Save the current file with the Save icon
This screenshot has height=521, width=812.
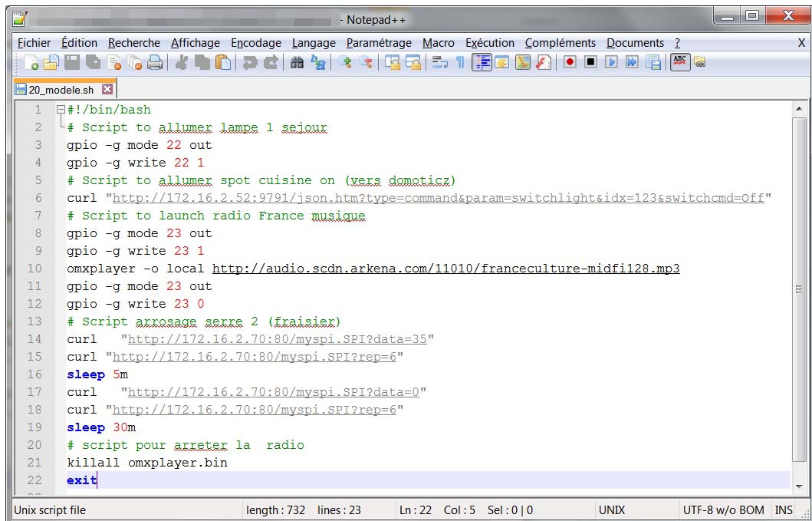tap(72, 63)
